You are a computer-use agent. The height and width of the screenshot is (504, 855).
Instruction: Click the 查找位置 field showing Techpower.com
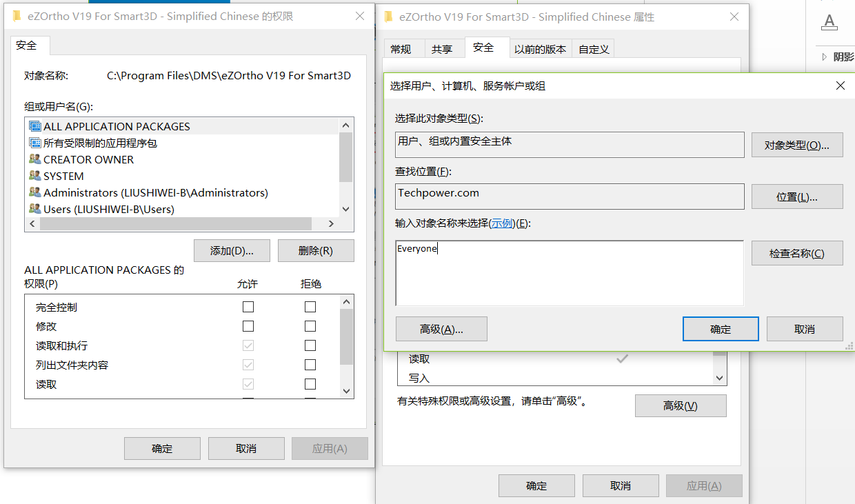[570, 196]
